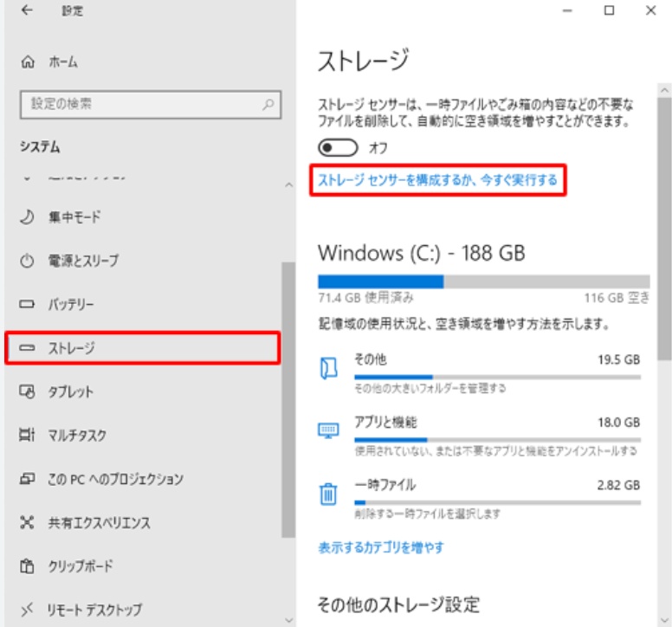672x627 pixels.
Task: Click the その他 folder icon
Action: coord(329,368)
